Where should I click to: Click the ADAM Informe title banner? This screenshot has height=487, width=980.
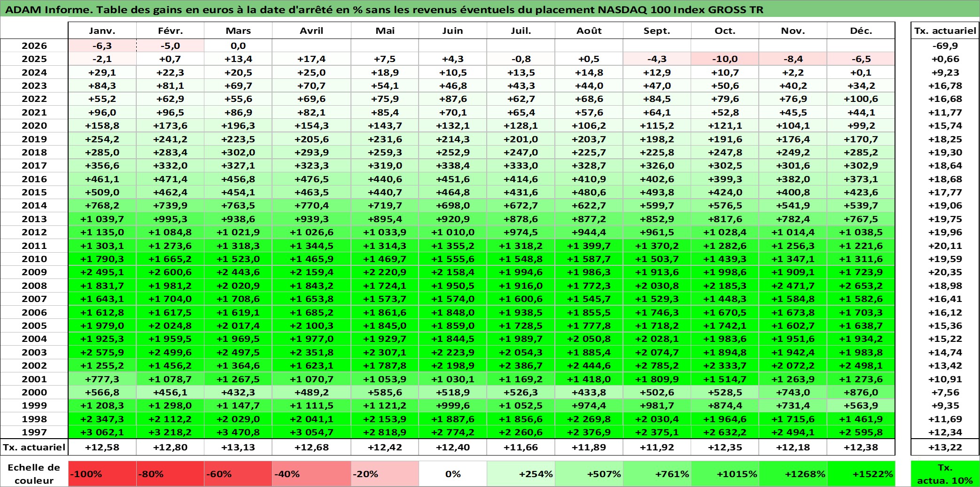point(490,9)
